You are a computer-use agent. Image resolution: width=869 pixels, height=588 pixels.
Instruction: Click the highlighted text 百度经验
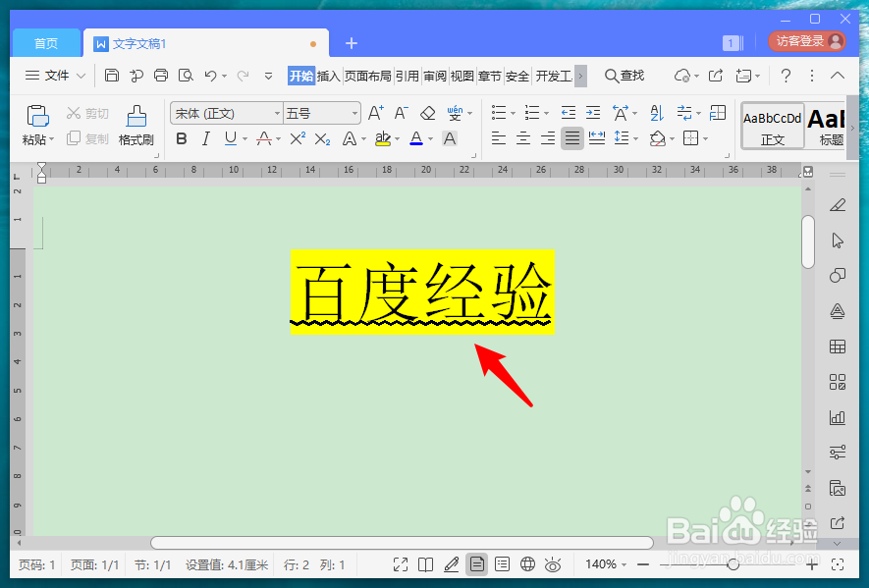(422, 293)
